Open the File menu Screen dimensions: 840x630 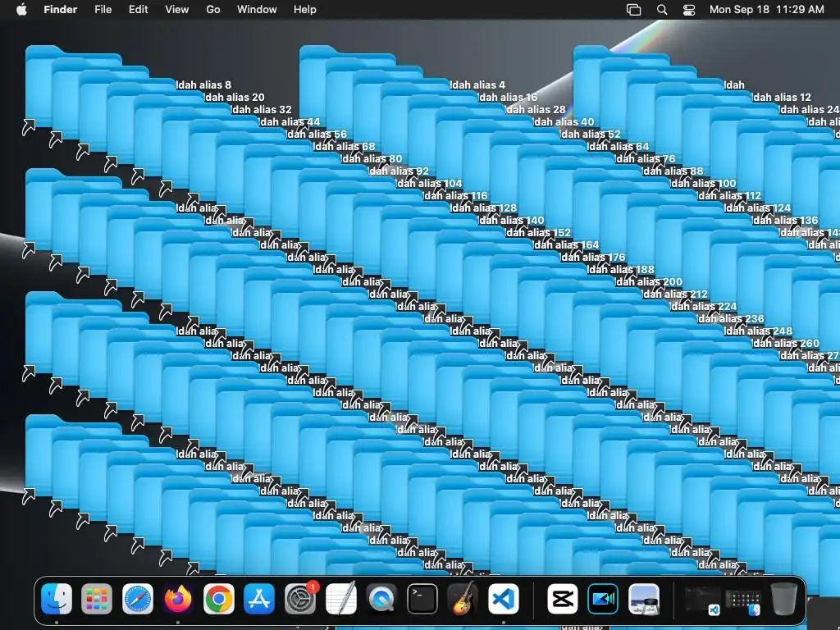point(103,10)
